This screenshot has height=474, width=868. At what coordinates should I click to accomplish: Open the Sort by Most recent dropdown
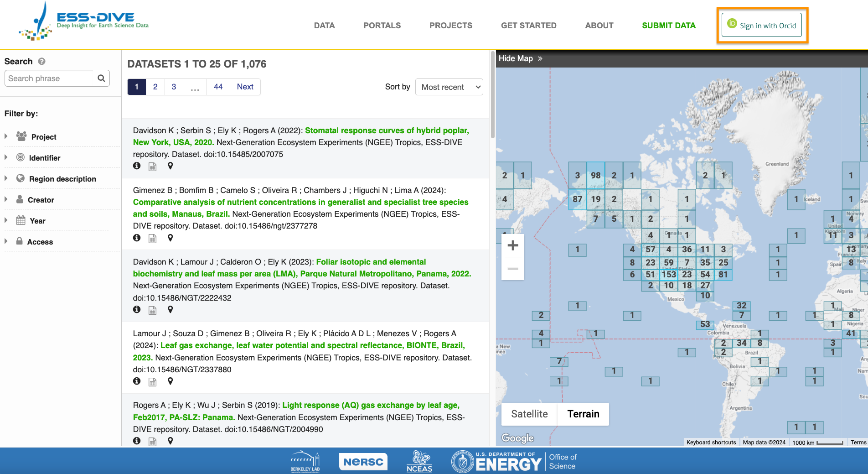(449, 87)
